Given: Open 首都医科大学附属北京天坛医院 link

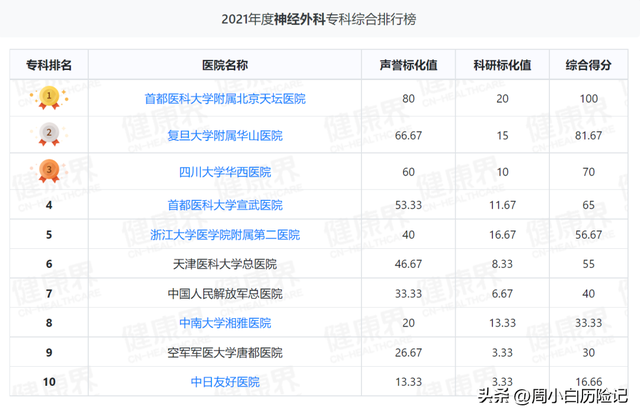Looking at the screenshot, I should coord(225,99).
